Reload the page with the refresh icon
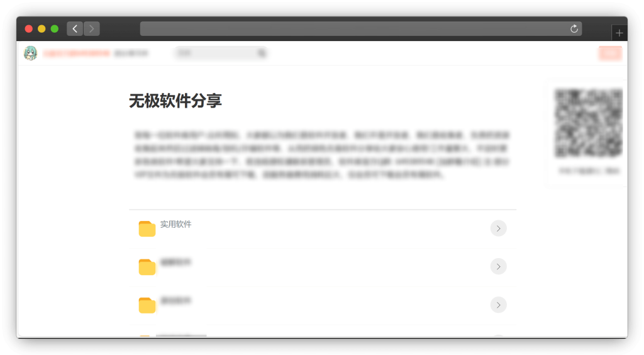Image resolution: width=644 pixels, height=355 pixels. pyautogui.click(x=574, y=29)
